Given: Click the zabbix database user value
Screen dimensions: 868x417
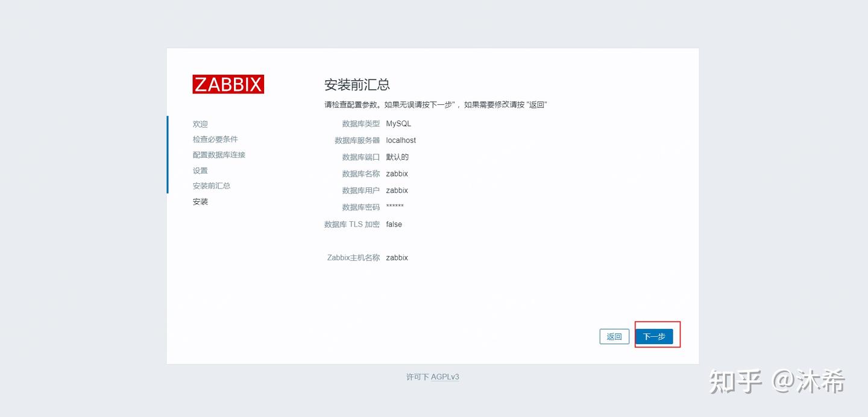Looking at the screenshot, I should (x=397, y=190).
